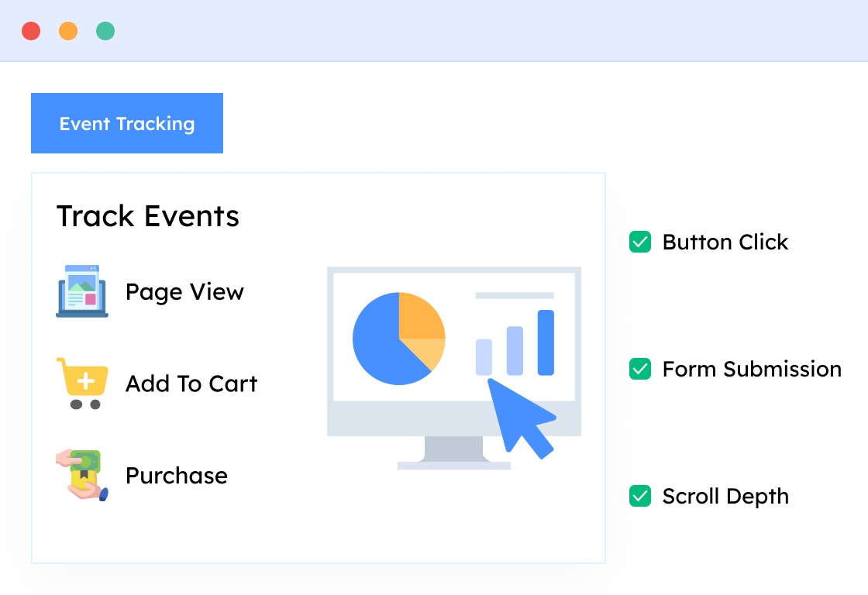Image resolution: width=868 pixels, height=595 pixels.
Task: Click the monitor stand illustration
Action: (x=453, y=452)
